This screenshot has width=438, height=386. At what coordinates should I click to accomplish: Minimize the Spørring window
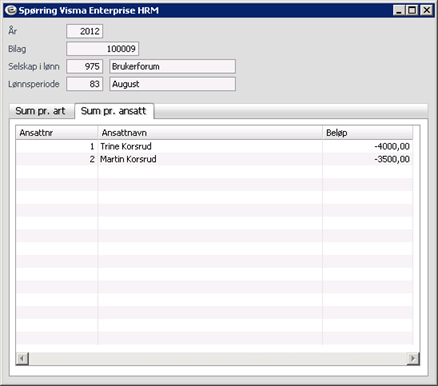[x=399, y=10]
